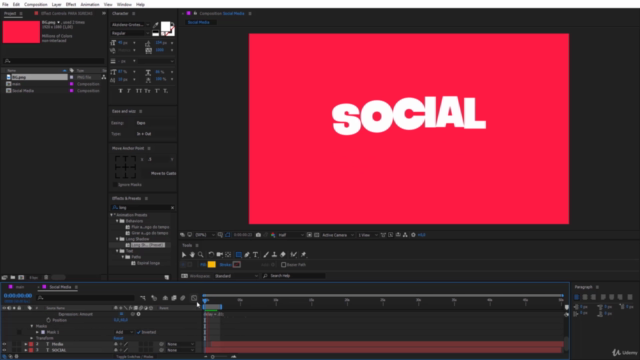This screenshot has width=640, height=360.
Task: Click the eyedropper in Character panel
Action: click(156, 25)
